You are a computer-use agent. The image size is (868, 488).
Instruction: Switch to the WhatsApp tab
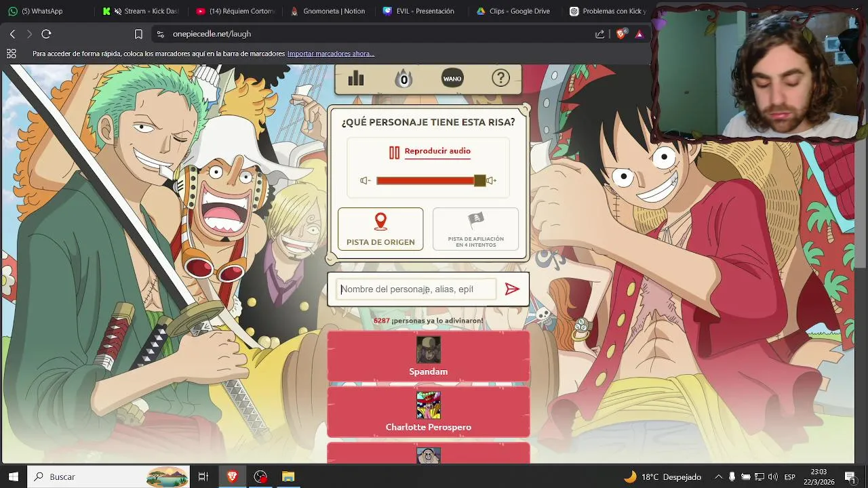coord(47,11)
